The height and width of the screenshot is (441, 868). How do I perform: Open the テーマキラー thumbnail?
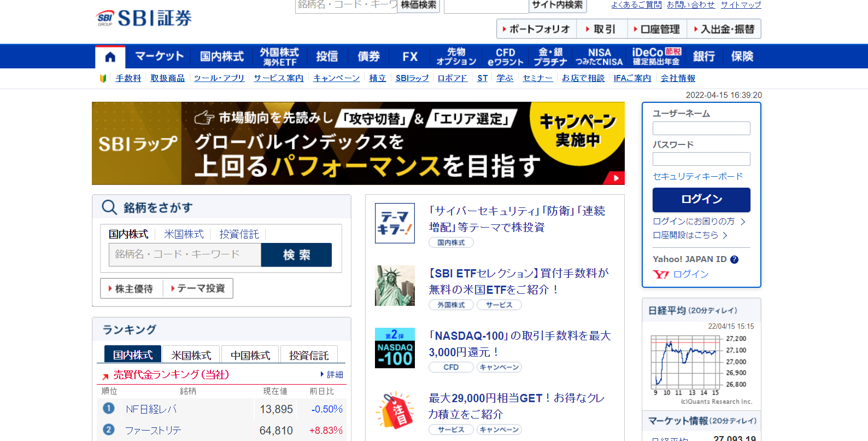coord(395,223)
